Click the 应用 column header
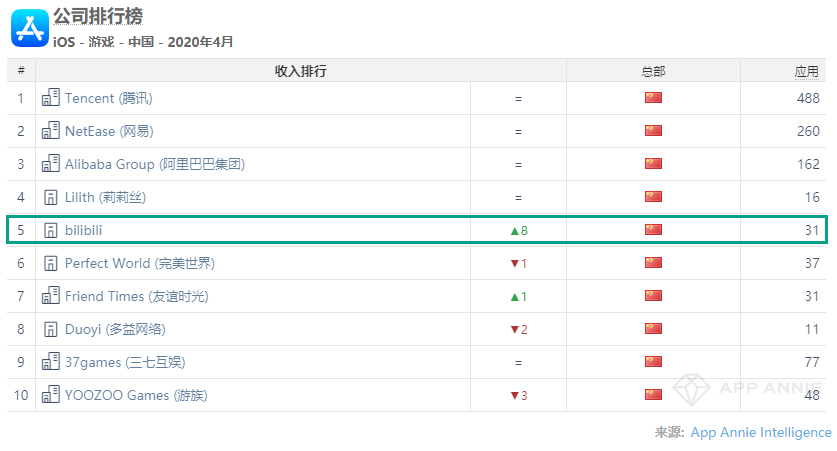 (x=806, y=71)
